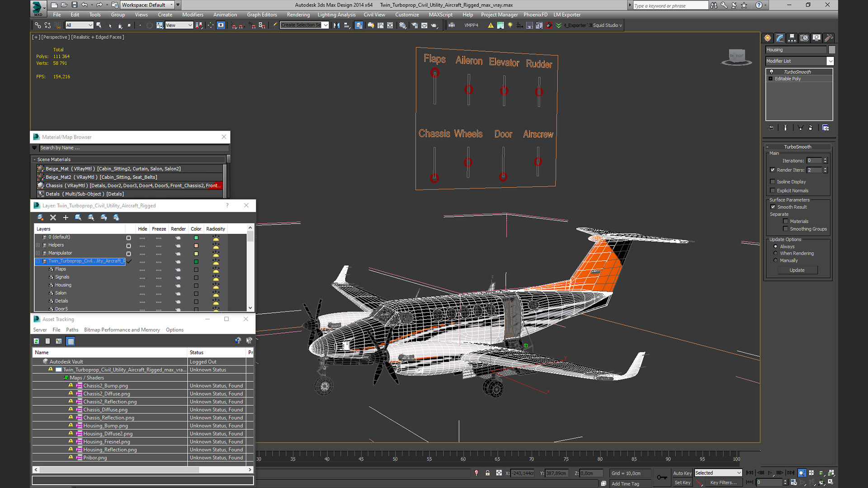
Task: Click the Redo arrow icon
Action: [x=99, y=5]
